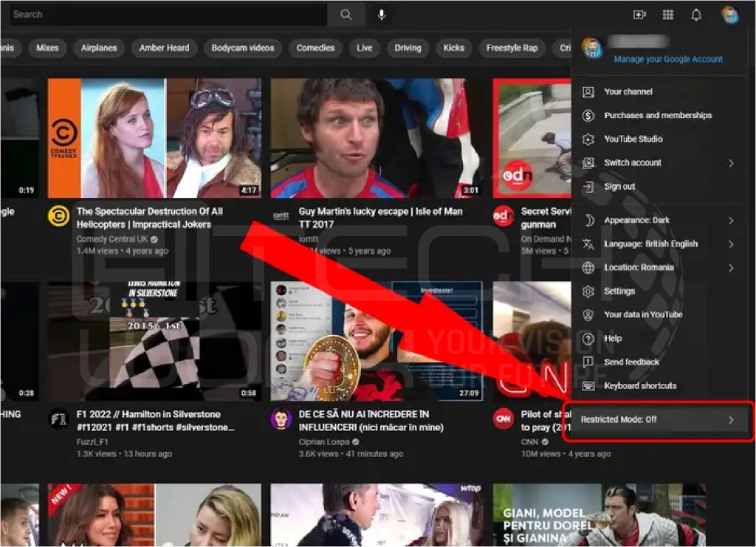Filter by the Airplanes chip

(x=99, y=48)
